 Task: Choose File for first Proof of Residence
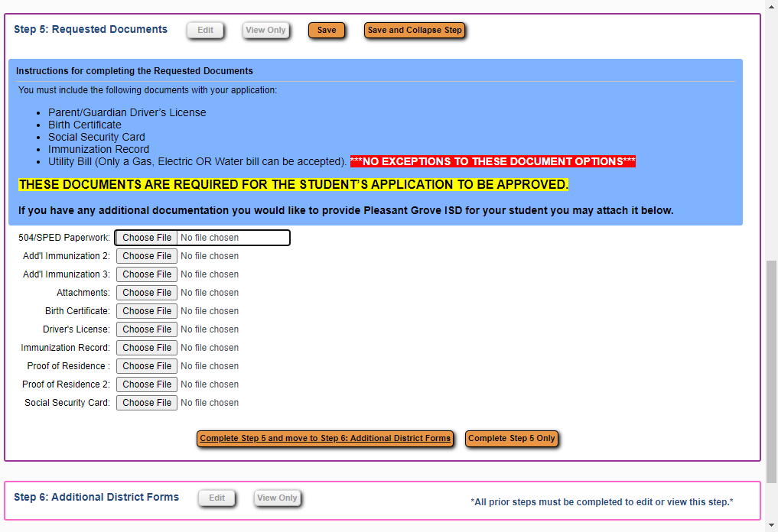point(147,366)
